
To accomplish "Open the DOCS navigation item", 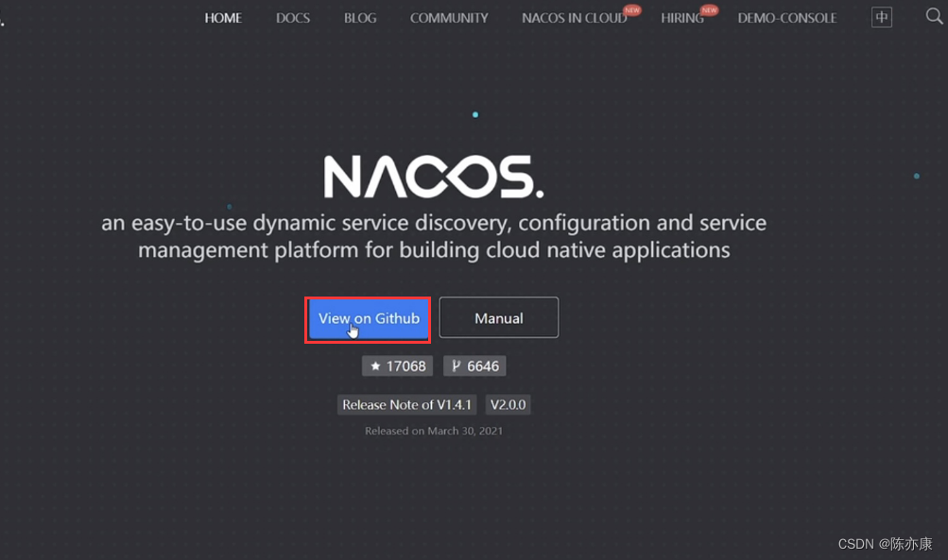I will (x=293, y=18).
